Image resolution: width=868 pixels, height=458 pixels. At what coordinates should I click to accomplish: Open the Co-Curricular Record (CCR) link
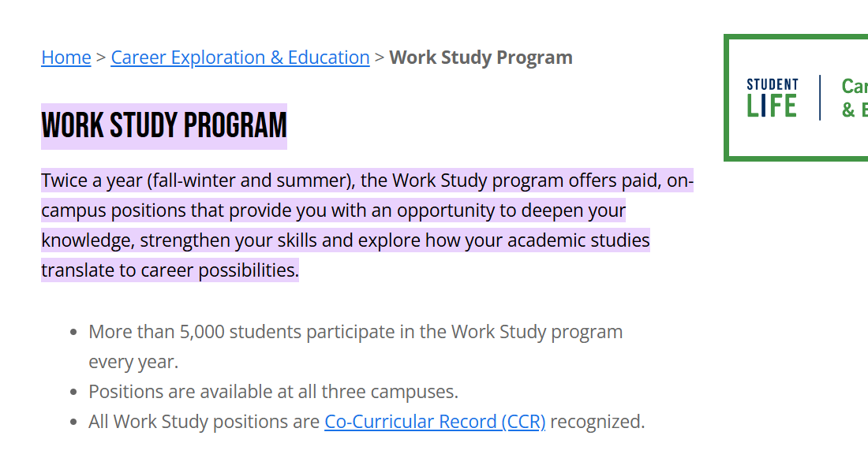(435, 422)
